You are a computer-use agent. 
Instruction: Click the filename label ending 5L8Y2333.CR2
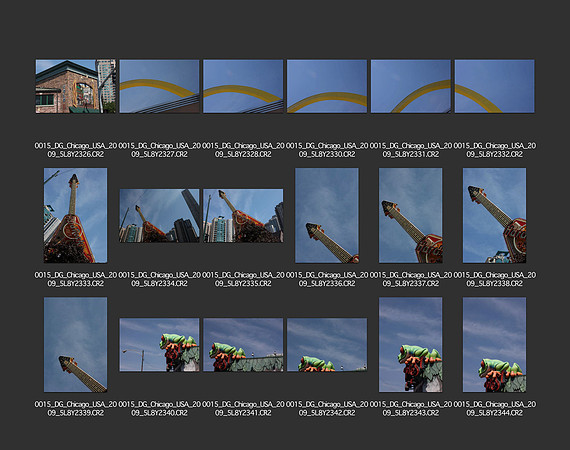pyautogui.click(x=76, y=279)
